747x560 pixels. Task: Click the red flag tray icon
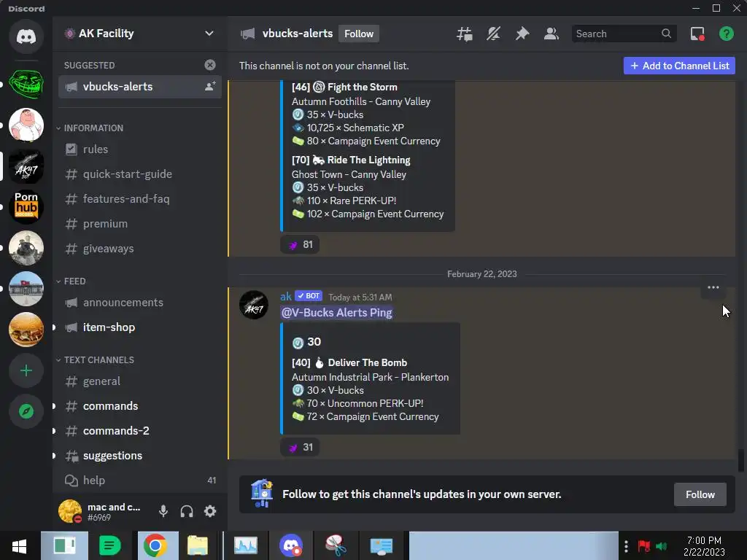coord(643,545)
